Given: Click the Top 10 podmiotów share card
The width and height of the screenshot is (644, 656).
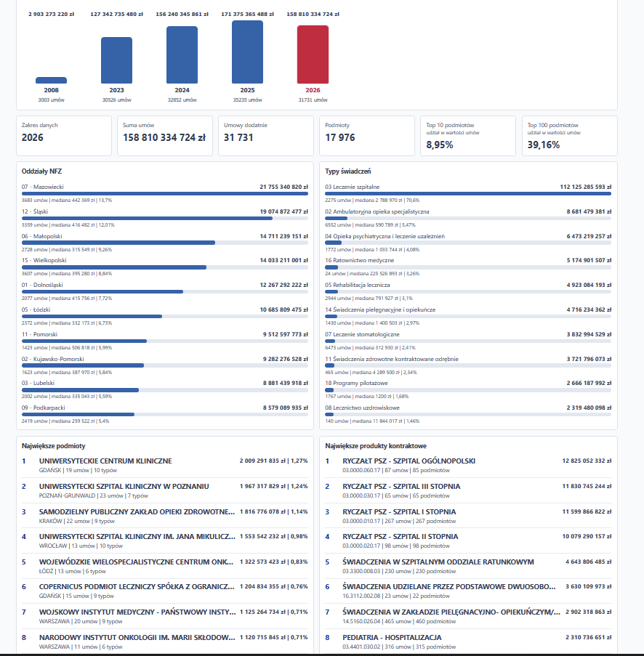Looking at the screenshot, I should pyautogui.click(x=468, y=136).
